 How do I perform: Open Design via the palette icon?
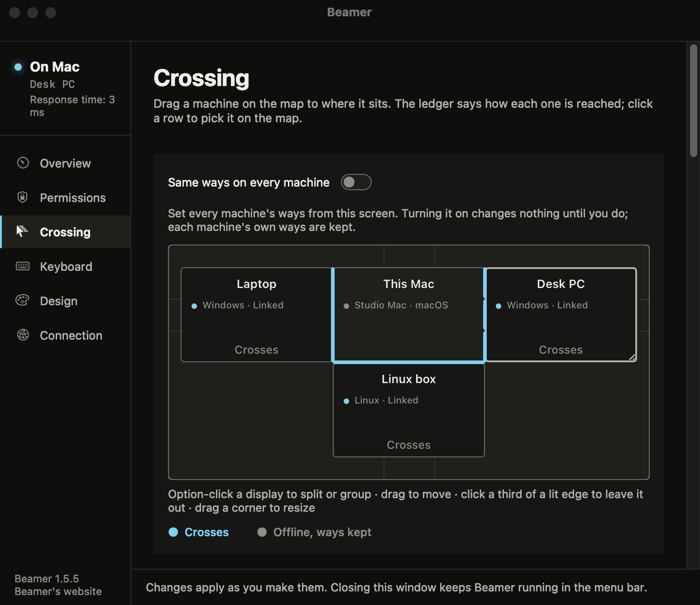[x=23, y=300]
